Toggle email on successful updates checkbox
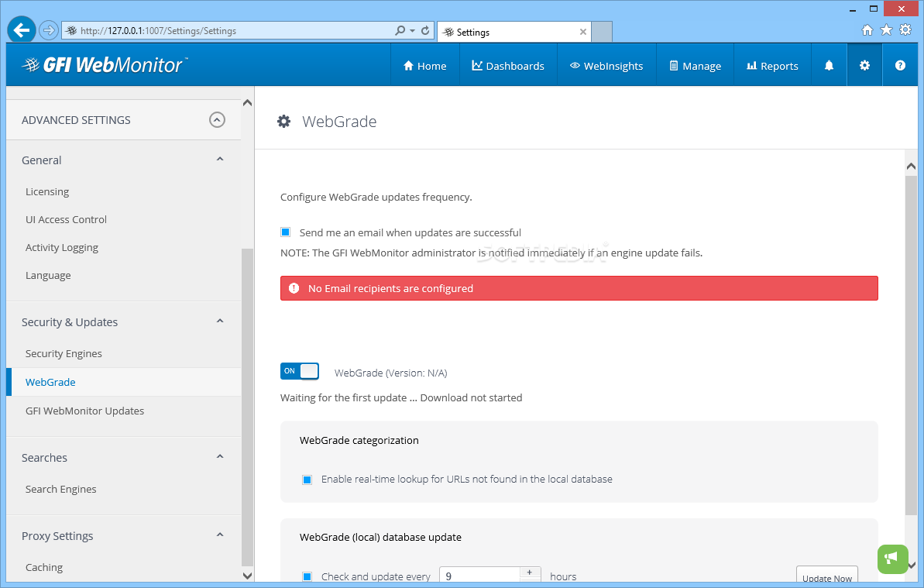This screenshot has height=588, width=924. (x=286, y=232)
